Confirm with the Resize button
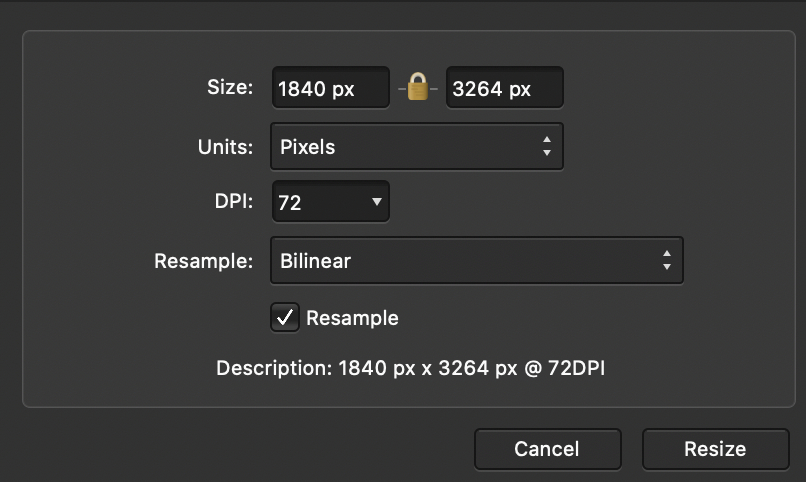The height and width of the screenshot is (482, 806). pos(714,449)
